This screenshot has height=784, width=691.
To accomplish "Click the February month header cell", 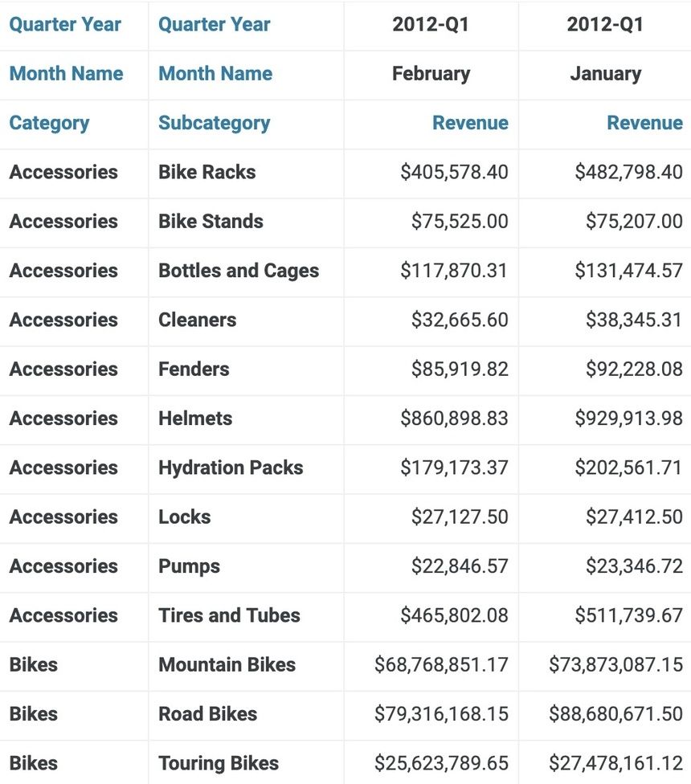I will point(431,74).
